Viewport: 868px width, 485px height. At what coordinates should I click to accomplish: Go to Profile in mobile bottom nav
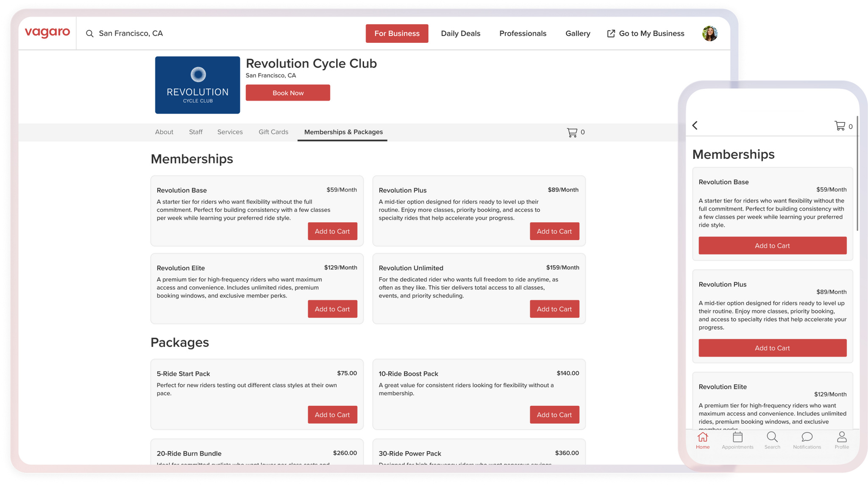point(842,441)
